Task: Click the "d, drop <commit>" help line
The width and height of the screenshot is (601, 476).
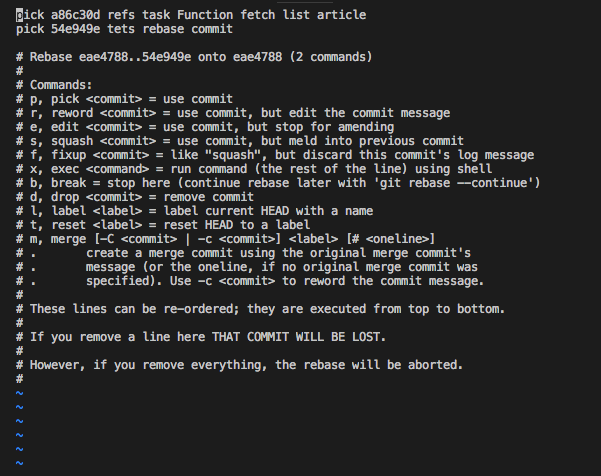Action: (88, 197)
